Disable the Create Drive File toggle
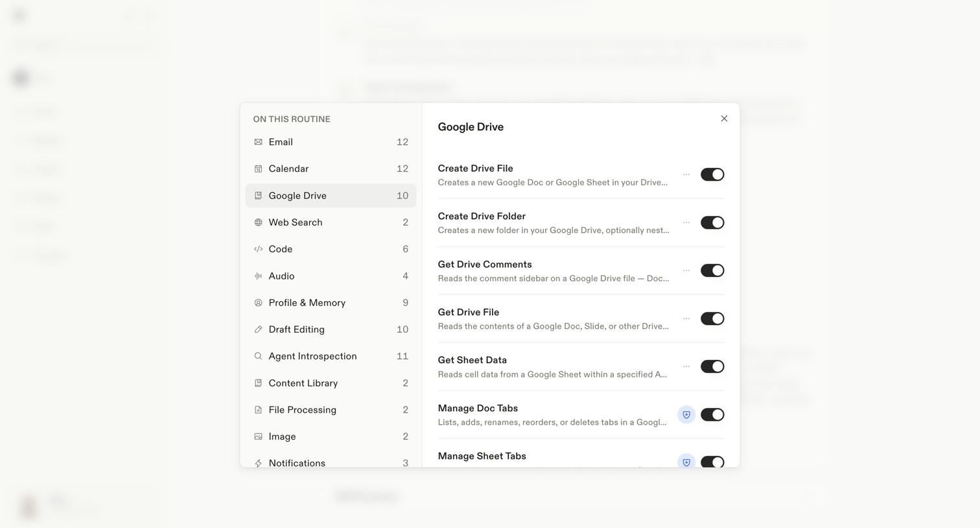 (712, 174)
